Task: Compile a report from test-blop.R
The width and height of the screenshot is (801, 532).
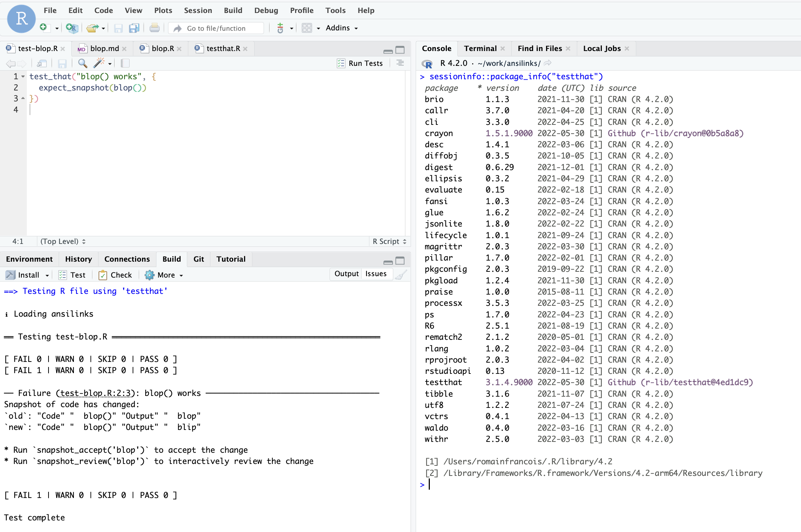Action: [x=125, y=63]
